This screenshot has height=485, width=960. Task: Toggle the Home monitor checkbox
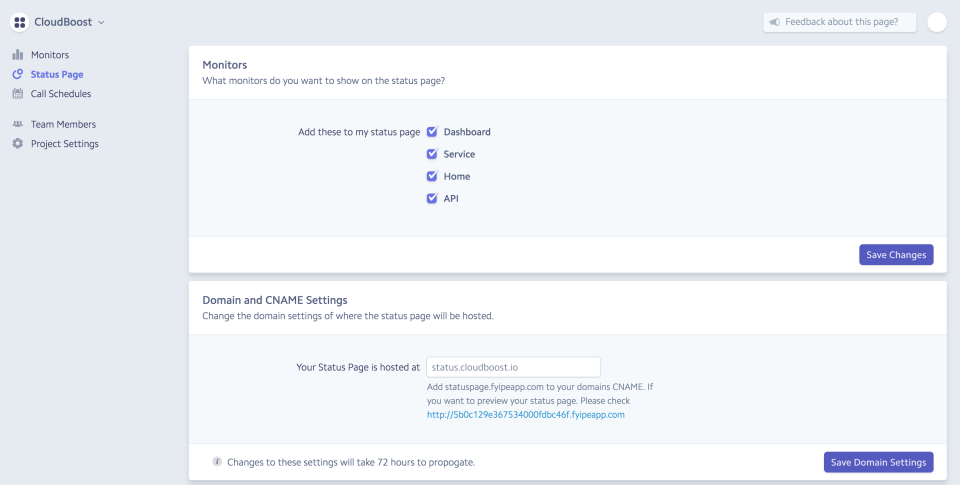(x=432, y=176)
